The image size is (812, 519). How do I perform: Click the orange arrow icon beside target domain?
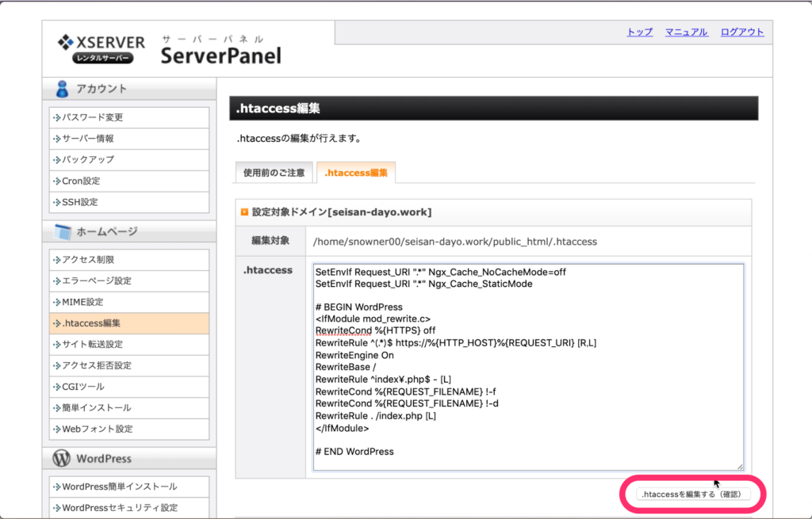(x=244, y=212)
